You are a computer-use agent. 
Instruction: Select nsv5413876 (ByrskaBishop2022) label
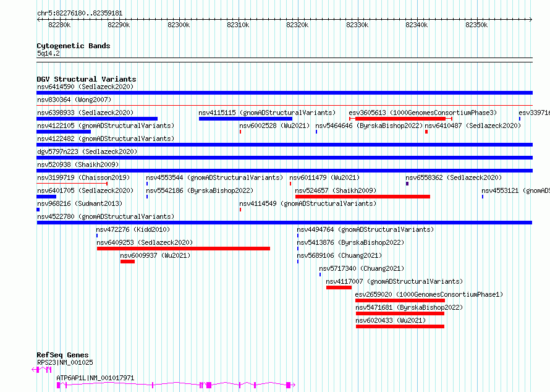(x=351, y=242)
